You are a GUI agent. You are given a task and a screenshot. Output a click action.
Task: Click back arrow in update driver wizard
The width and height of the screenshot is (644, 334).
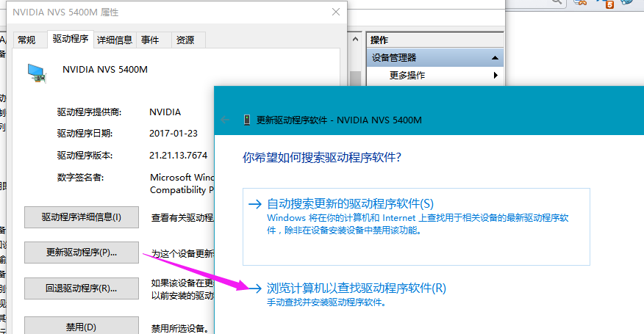click(x=225, y=120)
